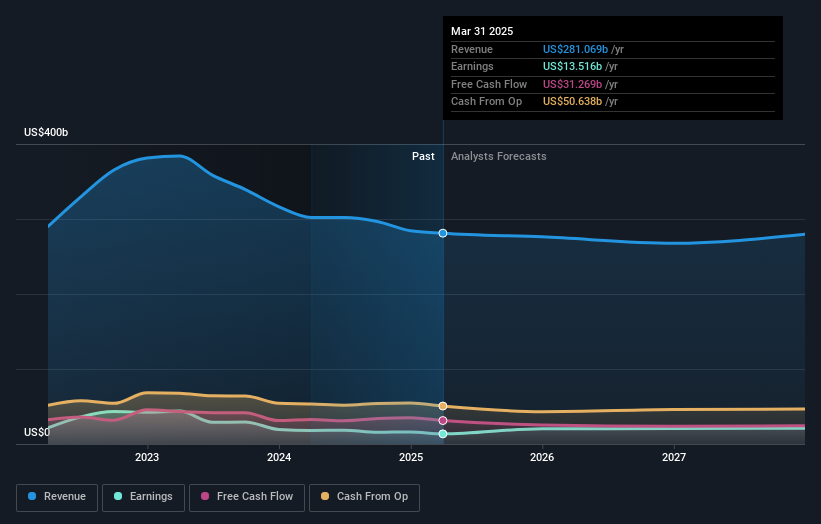The image size is (821, 524).
Task: Click the 2023 x-axis label
Action: click(x=147, y=457)
